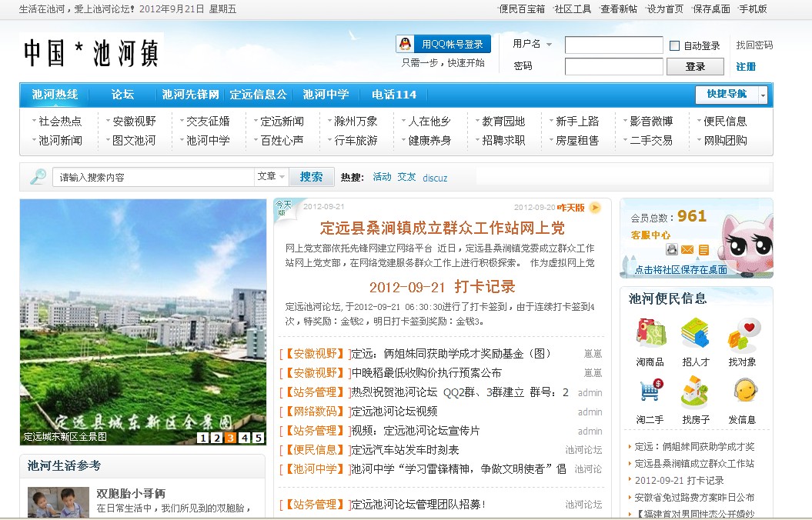812x520 pixels.
Task: Open the 滁州万象 category link
Action: (356, 121)
